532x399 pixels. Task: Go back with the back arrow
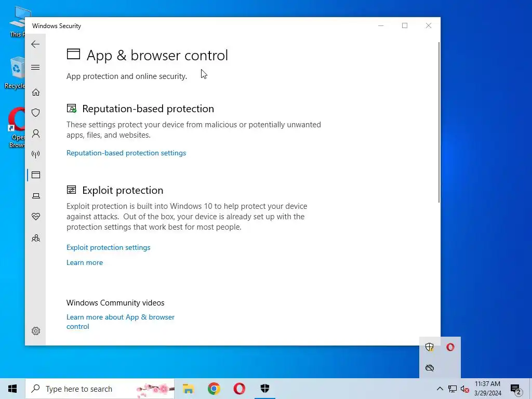(x=35, y=44)
